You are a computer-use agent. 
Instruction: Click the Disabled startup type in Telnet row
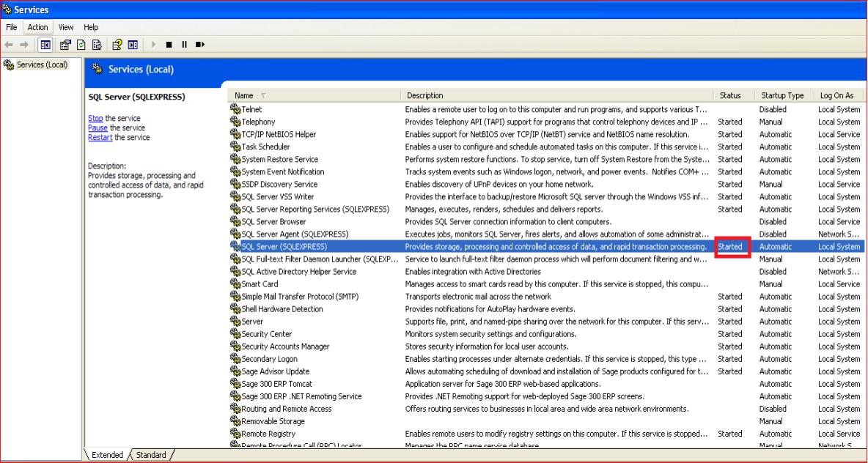click(773, 110)
